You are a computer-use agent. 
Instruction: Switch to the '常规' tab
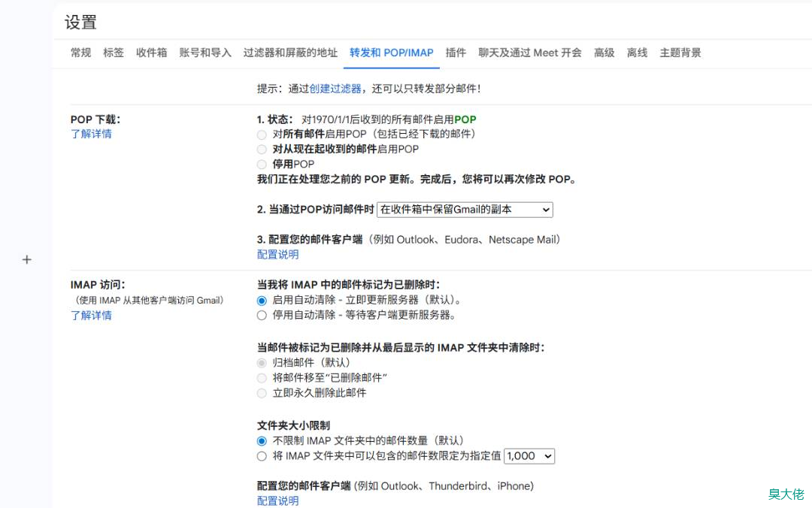pyautogui.click(x=80, y=53)
